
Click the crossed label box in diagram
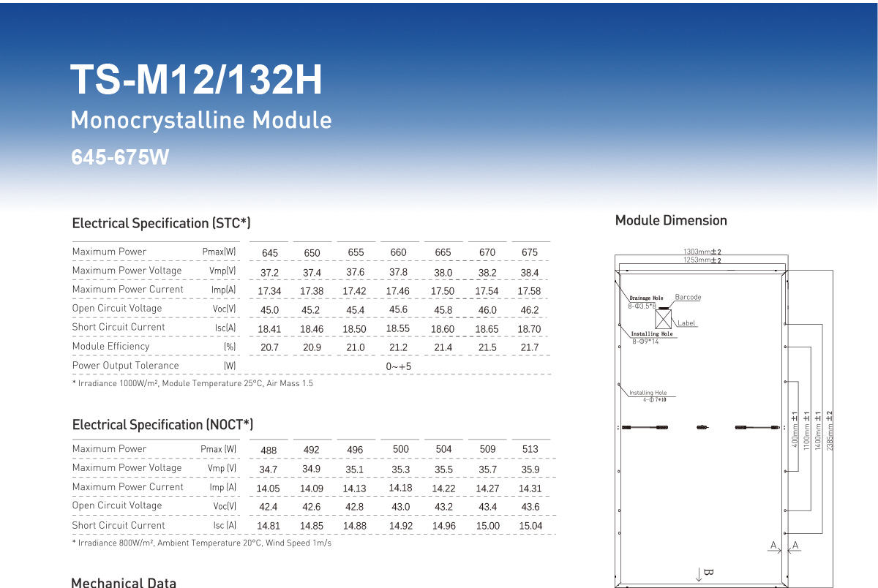coord(664,320)
